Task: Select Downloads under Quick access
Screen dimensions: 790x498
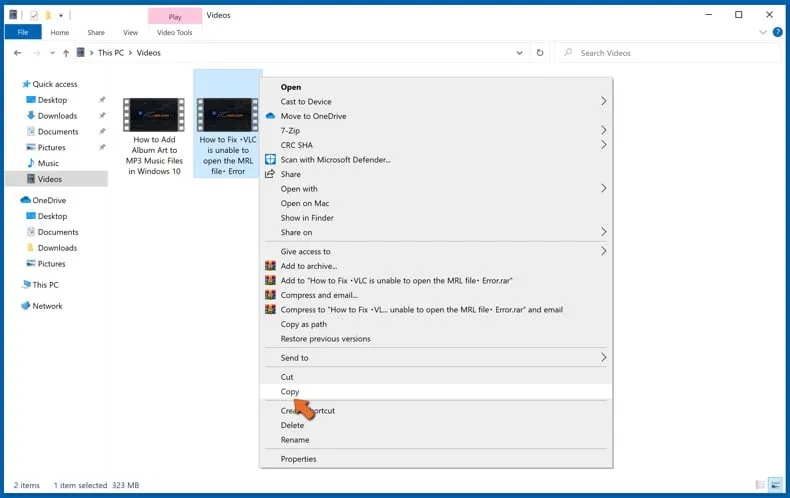Action: pos(57,116)
